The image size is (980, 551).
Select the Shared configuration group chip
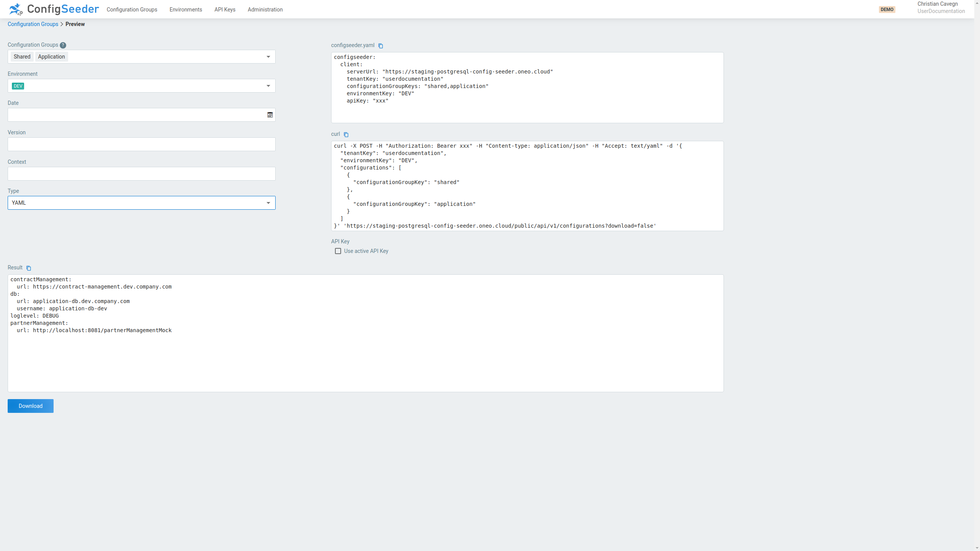[22, 56]
